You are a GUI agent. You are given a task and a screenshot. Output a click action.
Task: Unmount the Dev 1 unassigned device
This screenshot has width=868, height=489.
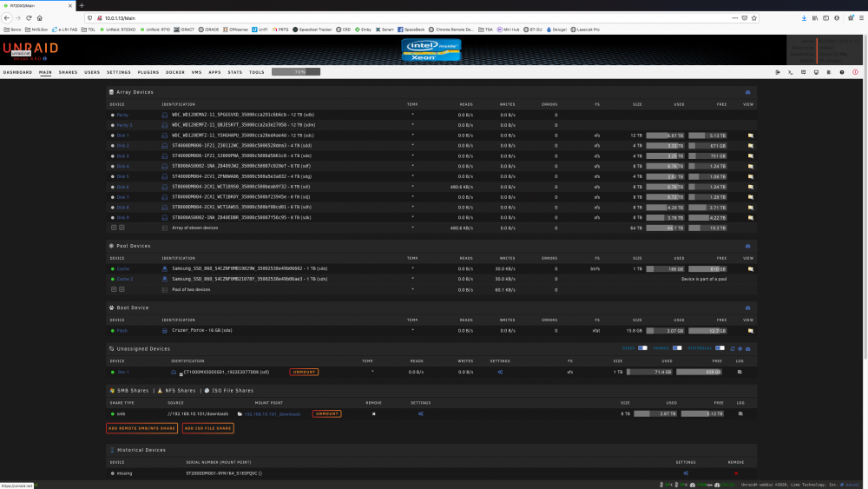[304, 372]
